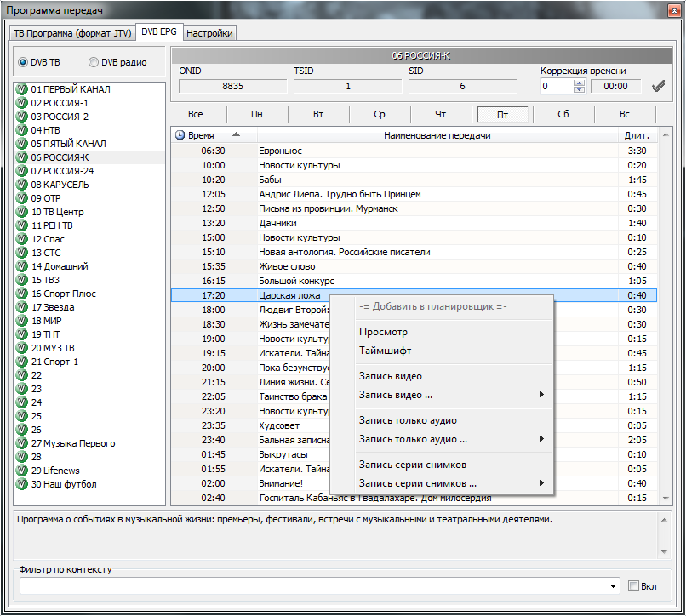Screen dimensions: 686x616
Task: Show Monday schedule with Пн button
Action: pyautogui.click(x=257, y=114)
